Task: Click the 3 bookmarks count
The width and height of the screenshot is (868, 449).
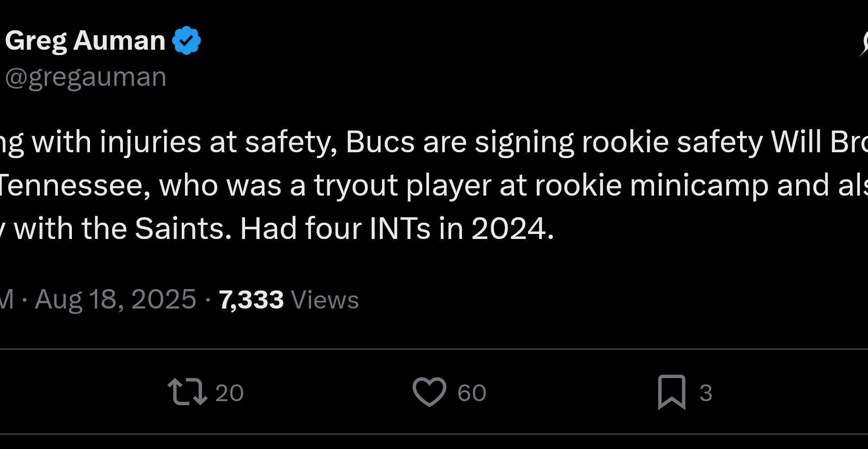Action: click(705, 393)
